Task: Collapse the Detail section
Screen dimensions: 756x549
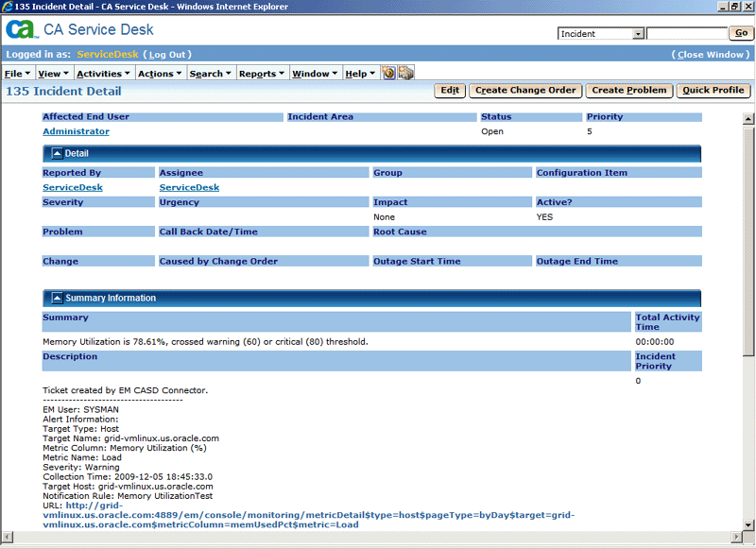Action: point(56,154)
